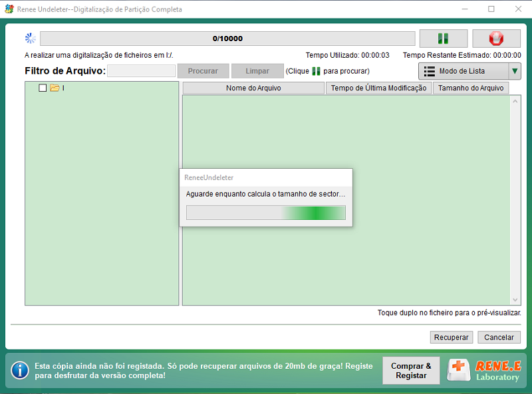
Task: Click the ReneeUndeleter dialog title
Action: tap(209, 177)
